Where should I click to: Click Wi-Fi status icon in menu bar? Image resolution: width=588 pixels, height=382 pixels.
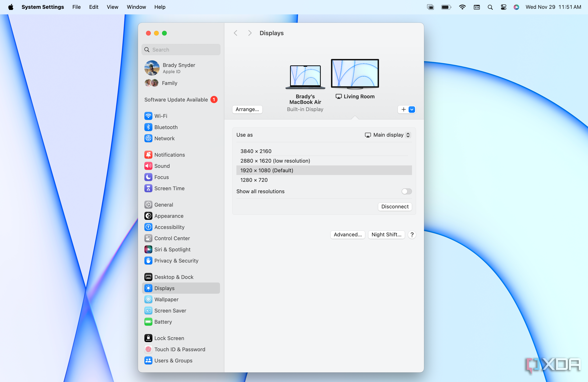[x=462, y=7]
